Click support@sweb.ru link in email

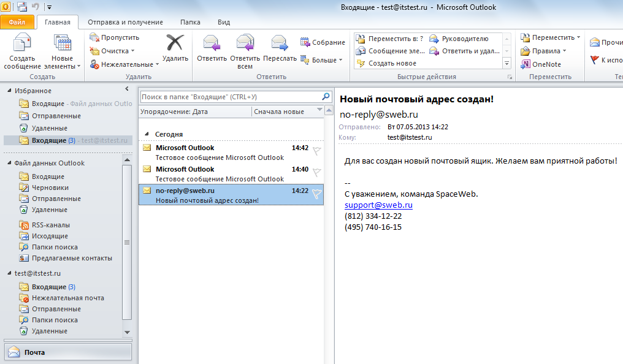pos(378,205)
